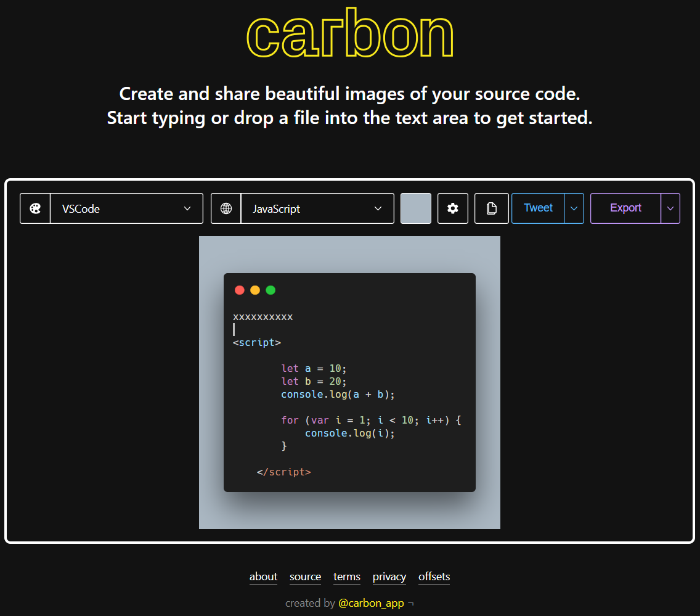The width and height of the screenshot is (700, 616).
Task: Open the source footer link
Action: pyautogui.click(x=306, y=577)
